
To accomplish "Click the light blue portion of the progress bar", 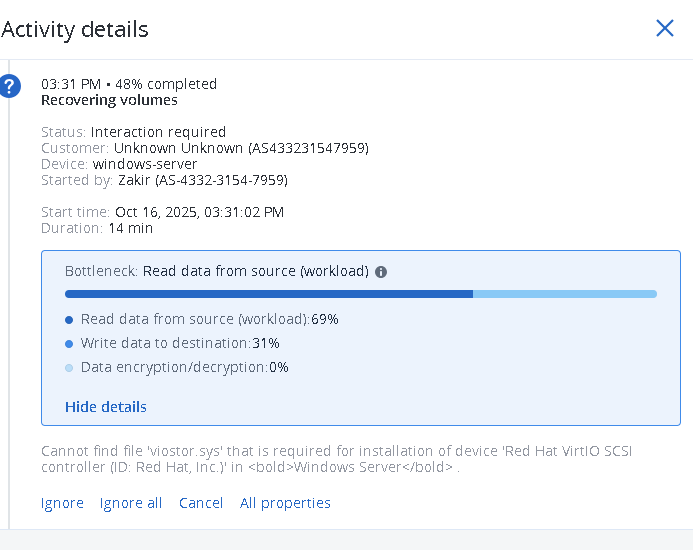I will (x=564, y=294).
